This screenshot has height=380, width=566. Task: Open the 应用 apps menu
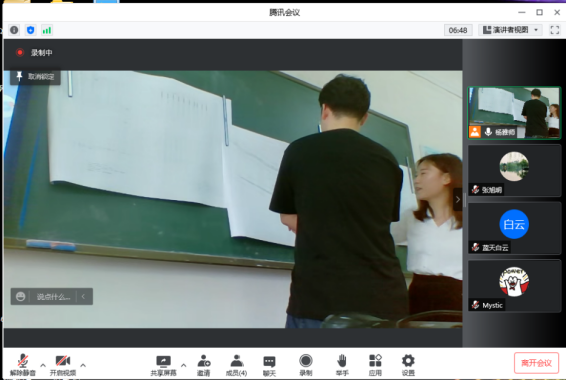tap(375, 365)
